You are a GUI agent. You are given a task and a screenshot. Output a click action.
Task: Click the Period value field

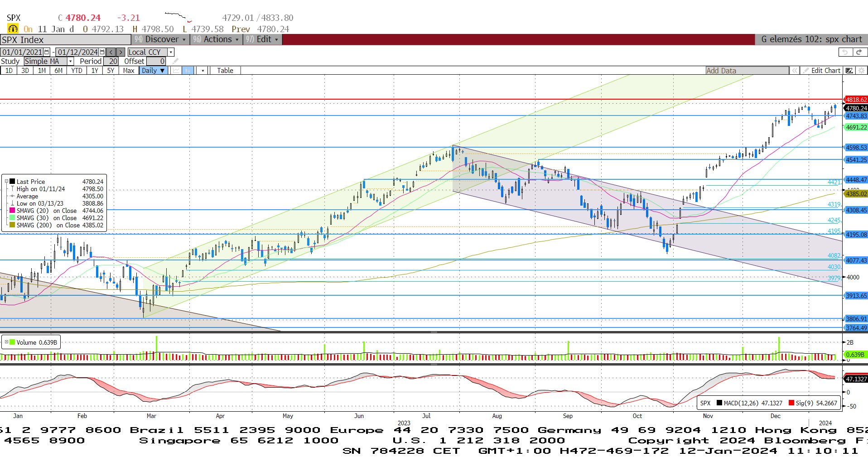click(x=111, y=61)
